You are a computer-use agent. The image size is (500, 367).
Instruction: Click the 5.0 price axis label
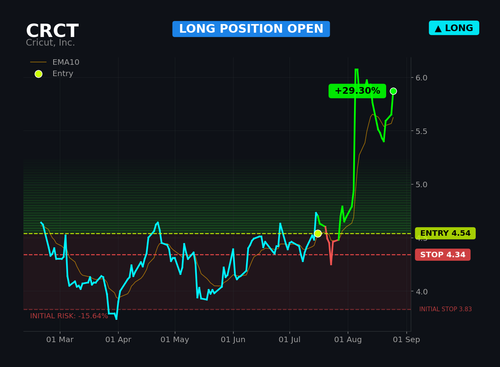[421, 184]
